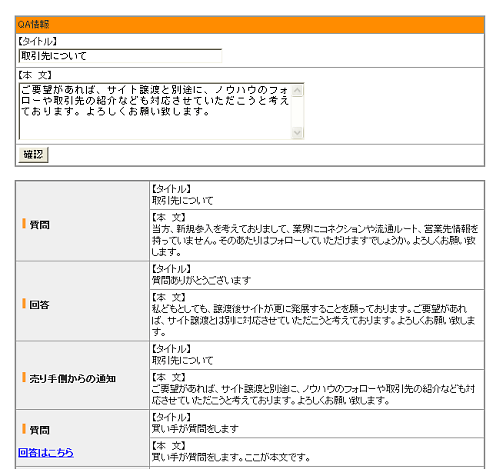Click the first 質問 row label
Image resolution: width=500 pixels, height=469 pixels.
pos(40,225)
